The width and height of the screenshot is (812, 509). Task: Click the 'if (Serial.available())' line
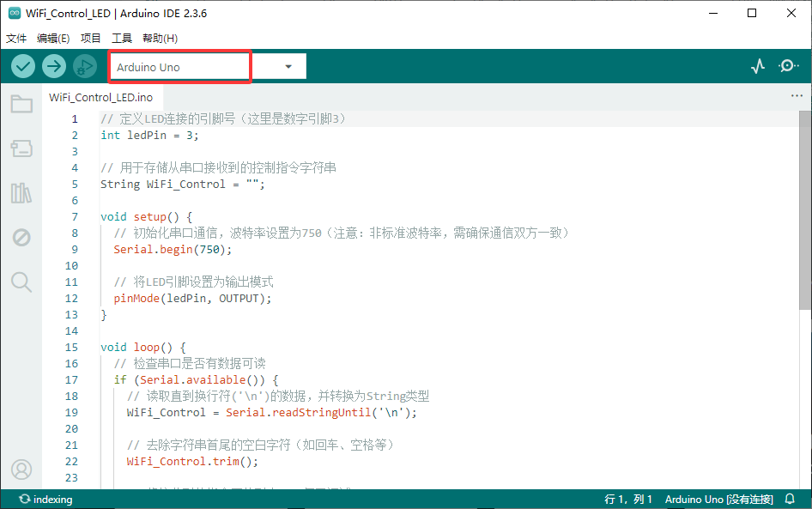(x=197, y=380)
